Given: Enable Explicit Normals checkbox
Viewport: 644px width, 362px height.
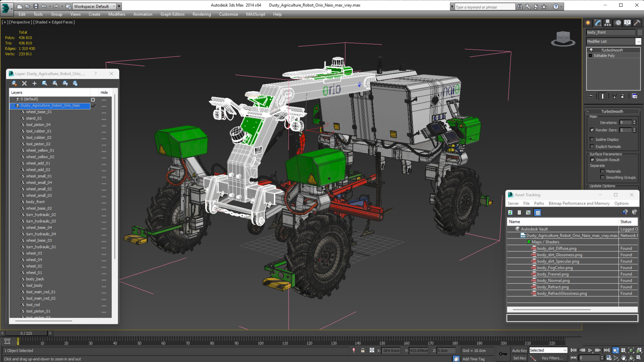Looking at the screenshot, I should point(592,146).
